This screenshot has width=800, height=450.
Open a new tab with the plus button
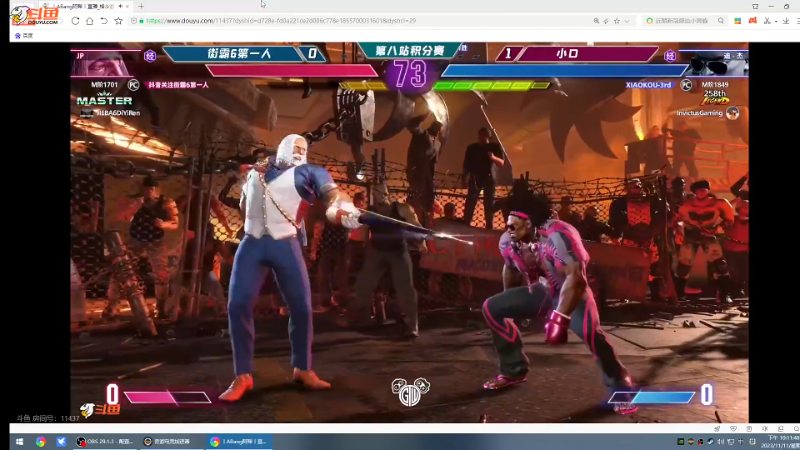[x=141, y=6]
